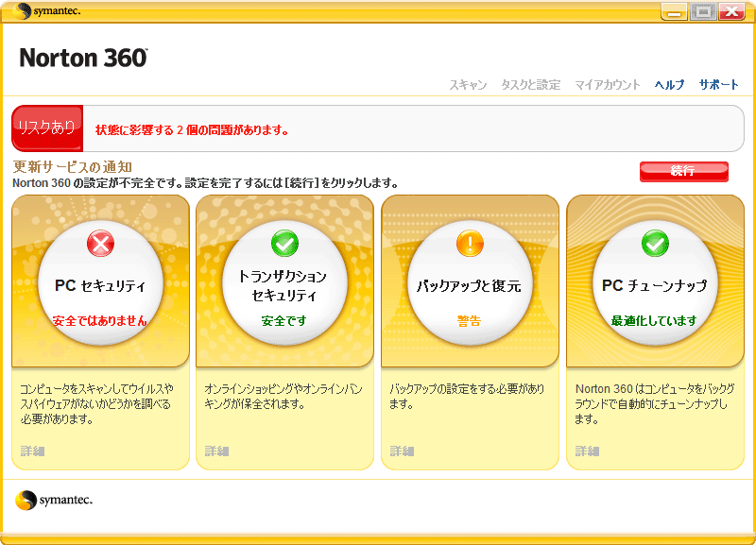Click the red 続行 button
Image resolution: width=756 pixels, height=545 pixels.
pos(683,171)
